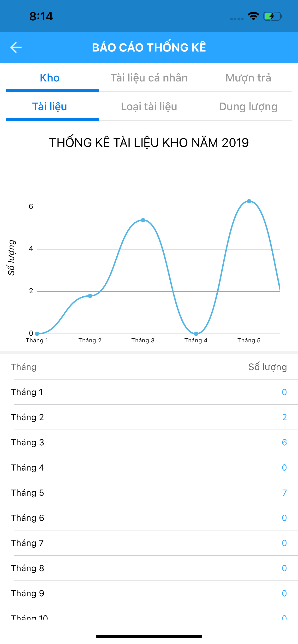
Task: Select the Tháng 2 chart data point
Action: point(90,296)
